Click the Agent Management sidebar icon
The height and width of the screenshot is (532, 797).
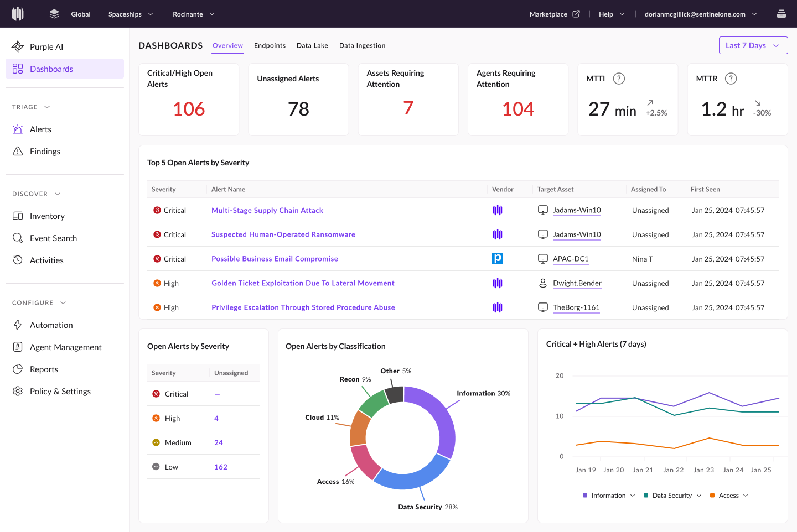click(x=18, y=347)
